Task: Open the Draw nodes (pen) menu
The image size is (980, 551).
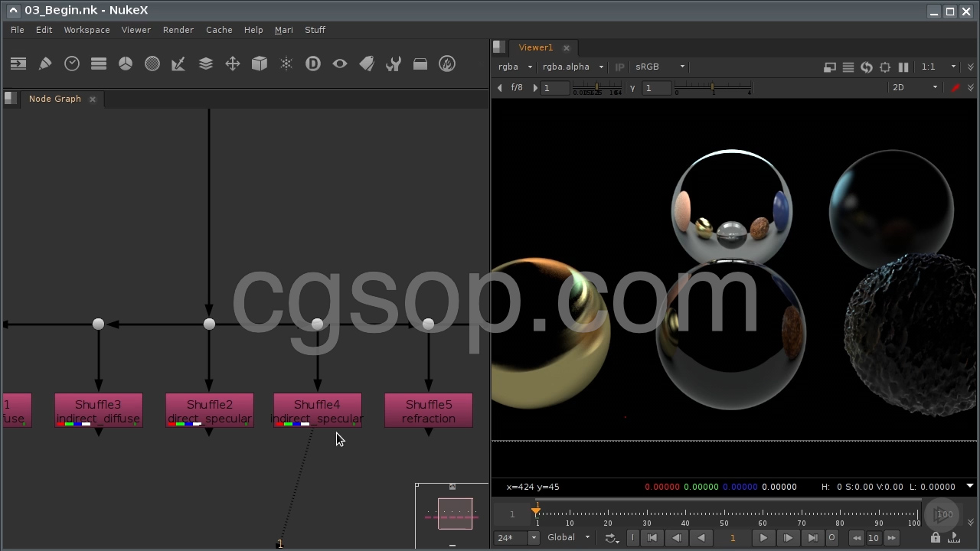Action: point(45,64)
